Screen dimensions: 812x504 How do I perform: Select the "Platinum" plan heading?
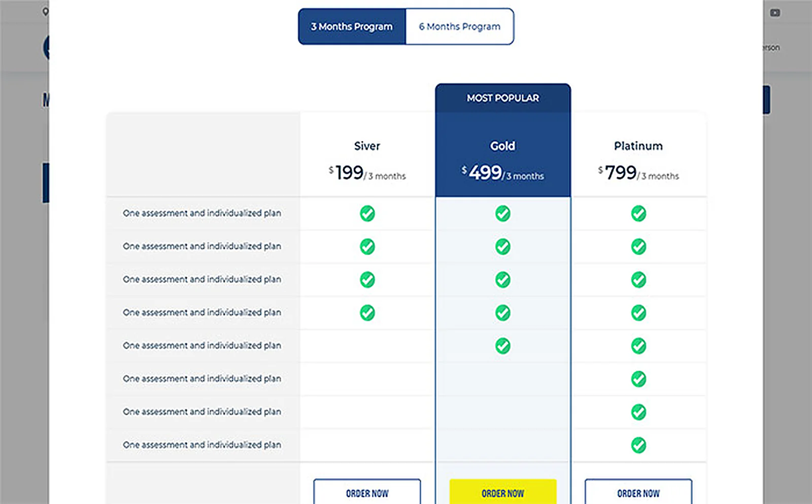pyautogui.click(x=638, y=146)
